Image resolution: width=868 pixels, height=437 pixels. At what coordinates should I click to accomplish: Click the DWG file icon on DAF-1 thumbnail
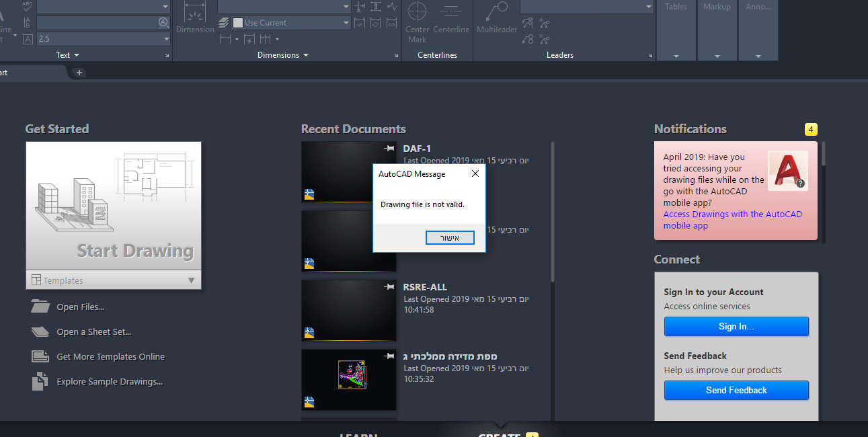(x=309, y=194)
